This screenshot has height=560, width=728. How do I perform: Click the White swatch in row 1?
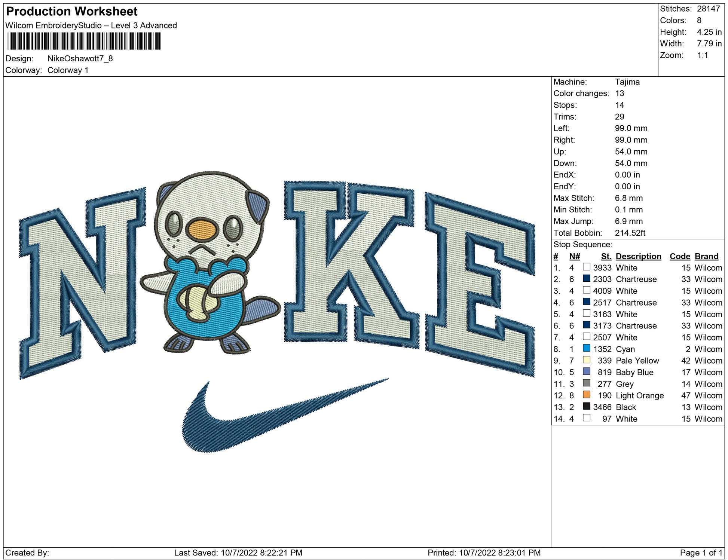[x=586, y=267]
